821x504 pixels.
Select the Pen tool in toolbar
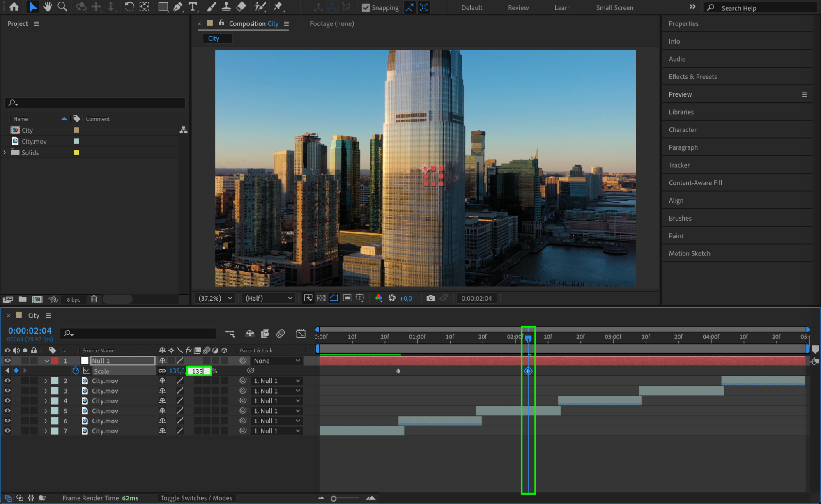click(178, 7)
